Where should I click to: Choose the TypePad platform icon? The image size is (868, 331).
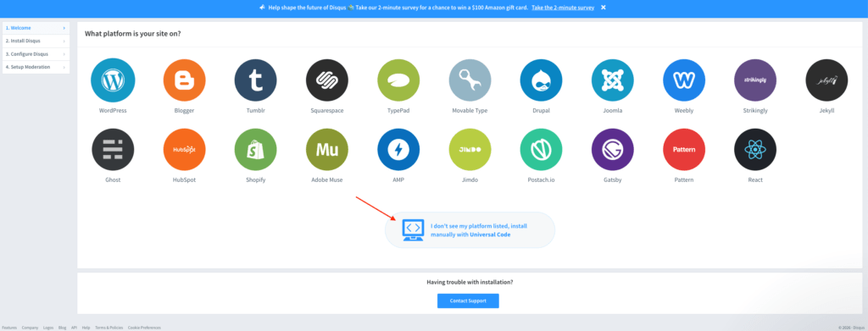pyautogui.click(x=398, y=80)
